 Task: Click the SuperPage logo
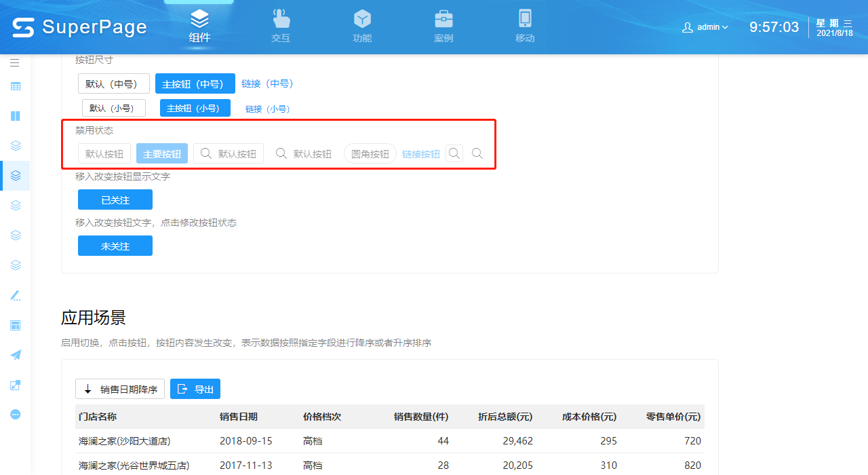click(79, 27)
